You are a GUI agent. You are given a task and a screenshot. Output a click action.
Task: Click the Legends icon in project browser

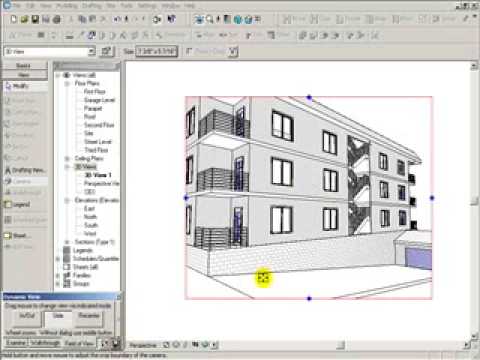(67, 250)
